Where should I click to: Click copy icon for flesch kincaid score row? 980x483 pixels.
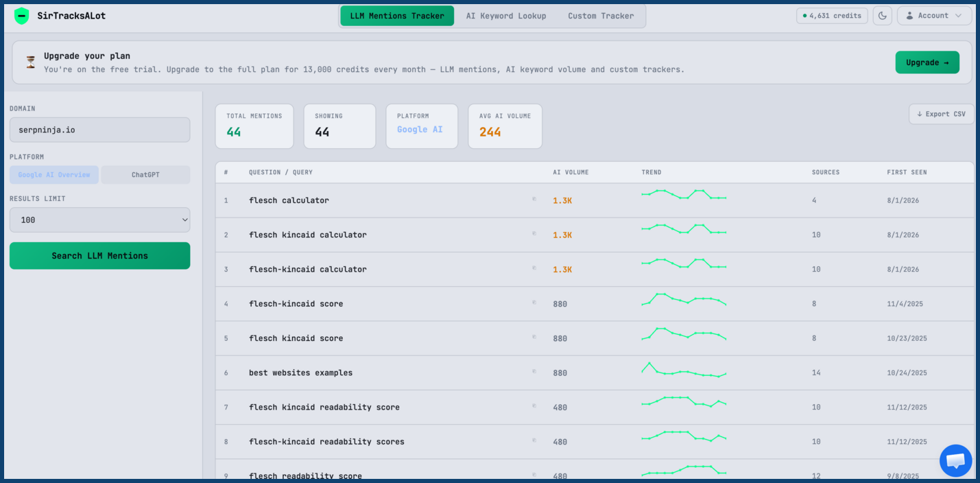(534, 338)
